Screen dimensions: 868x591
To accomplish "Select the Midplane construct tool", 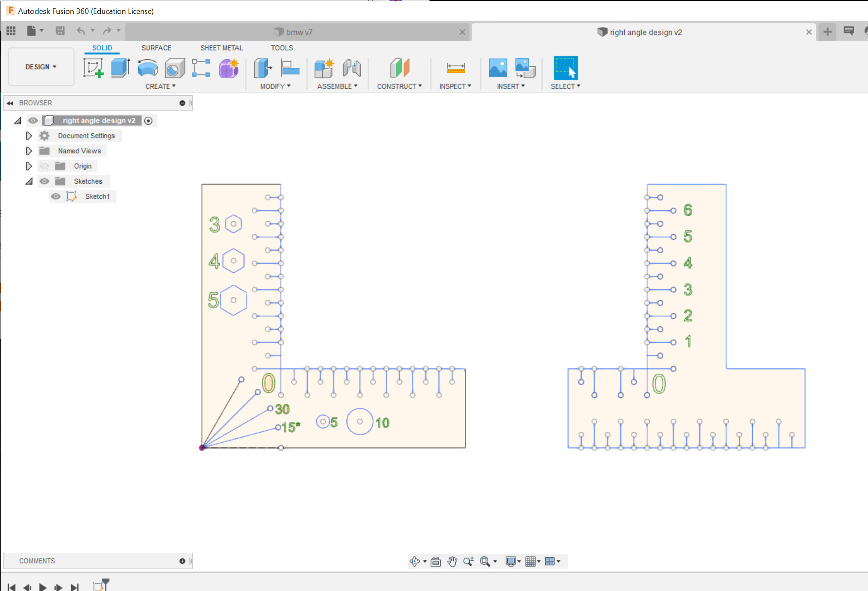I will [399, 68].
